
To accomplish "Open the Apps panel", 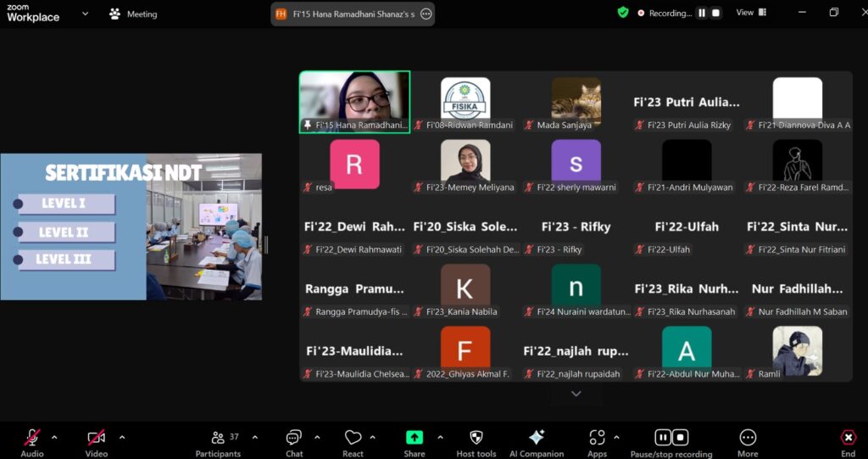I will [597, 438].
